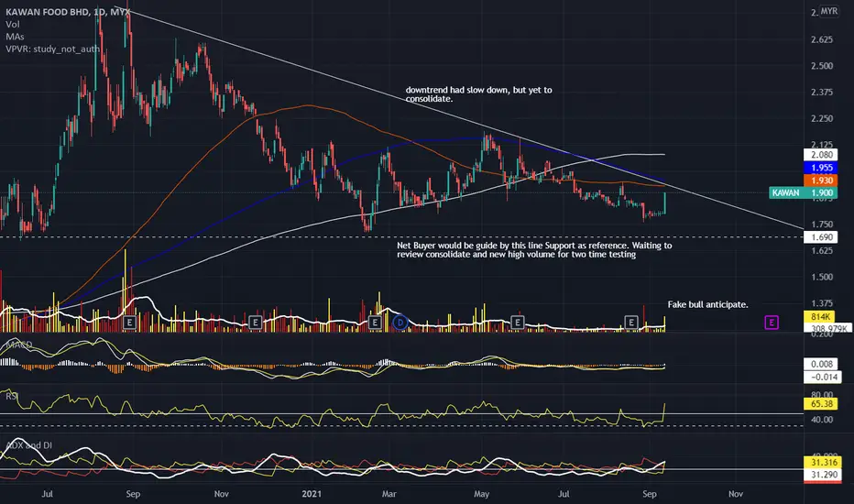Image resolution: width=854 pixels, height=504 pixels.
Task: Select the 'Fake bull anticipate.' text note
Action: point(707,304)
